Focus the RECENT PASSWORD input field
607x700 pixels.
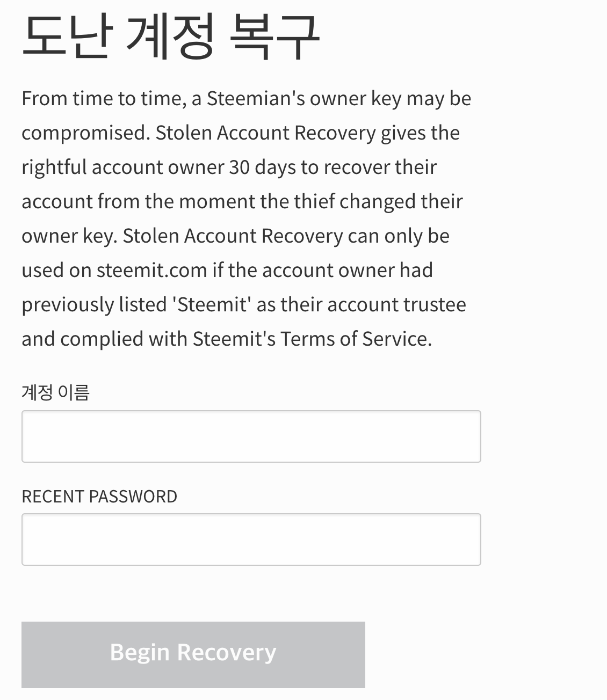coord(251,539)
